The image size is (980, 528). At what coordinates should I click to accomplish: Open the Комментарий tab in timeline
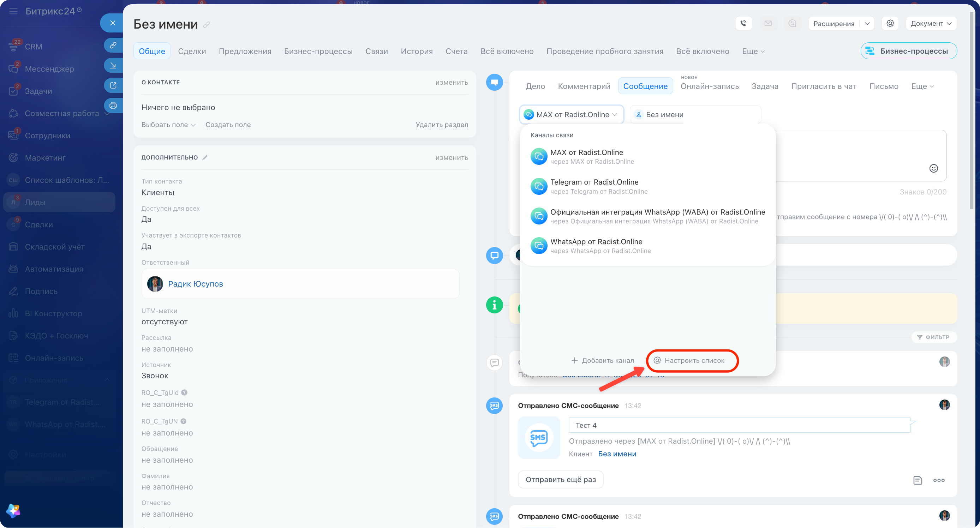584,86
